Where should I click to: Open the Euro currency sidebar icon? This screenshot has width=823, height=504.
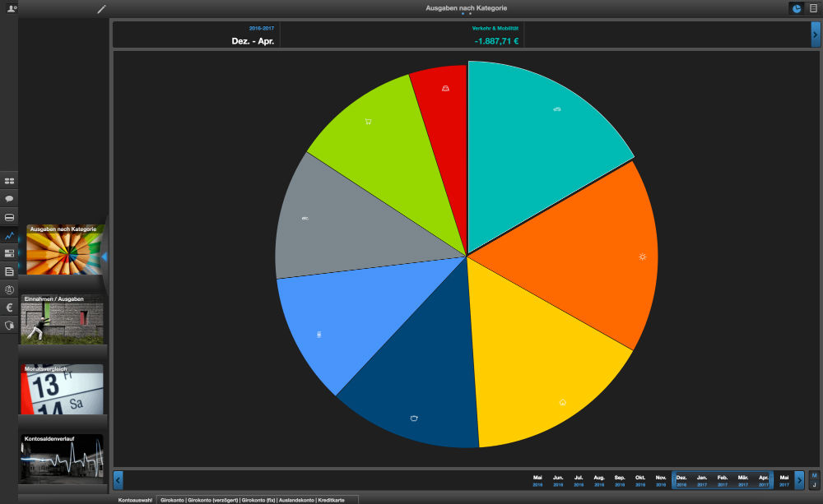tap(9, 307)
